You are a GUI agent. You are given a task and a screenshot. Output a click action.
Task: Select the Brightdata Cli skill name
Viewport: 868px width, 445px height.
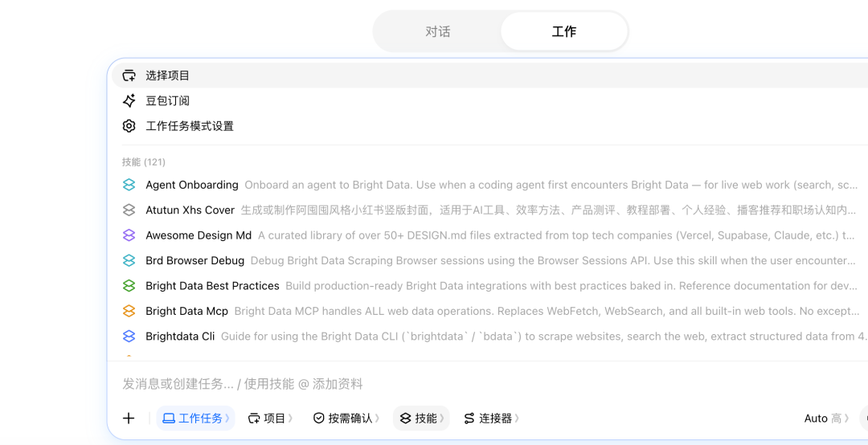(180, 336)
